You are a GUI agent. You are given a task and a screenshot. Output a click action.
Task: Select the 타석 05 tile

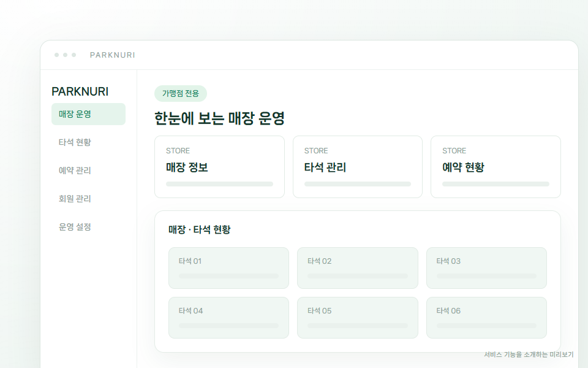click(x=357, y=318)
